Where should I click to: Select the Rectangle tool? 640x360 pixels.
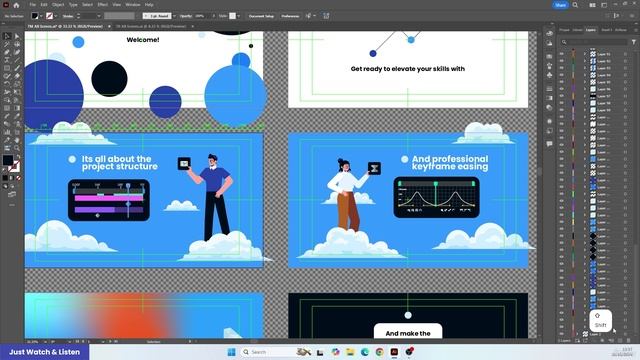7,68
